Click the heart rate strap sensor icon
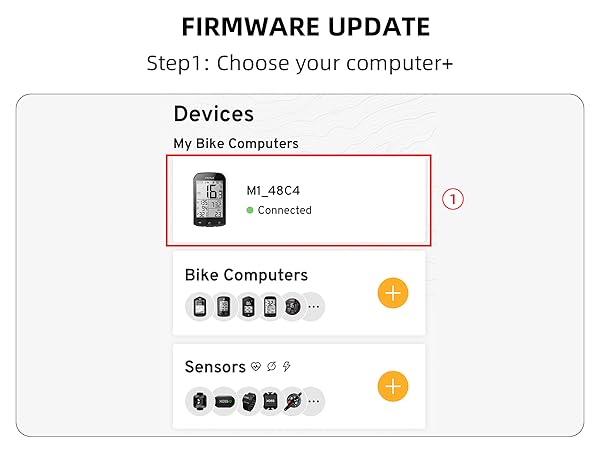This screenshot has width=600, height=450. 224,401
